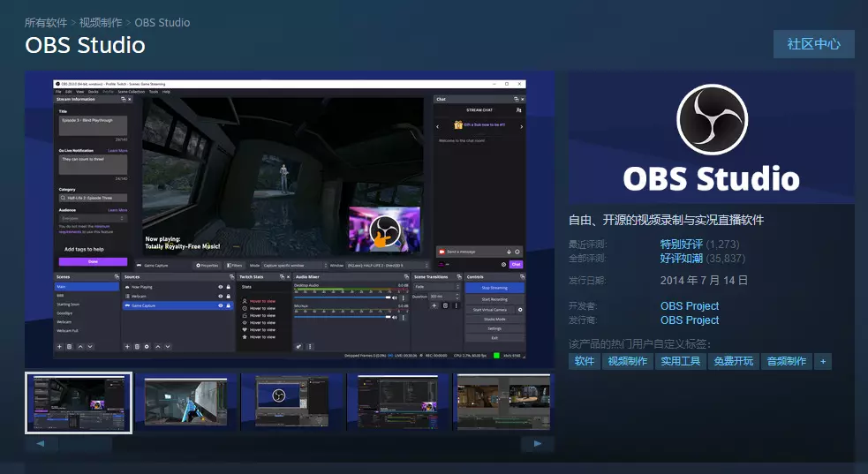Open the Docks menu in OBS
Viewport: 868px width, 474px height.
(93, 92)
